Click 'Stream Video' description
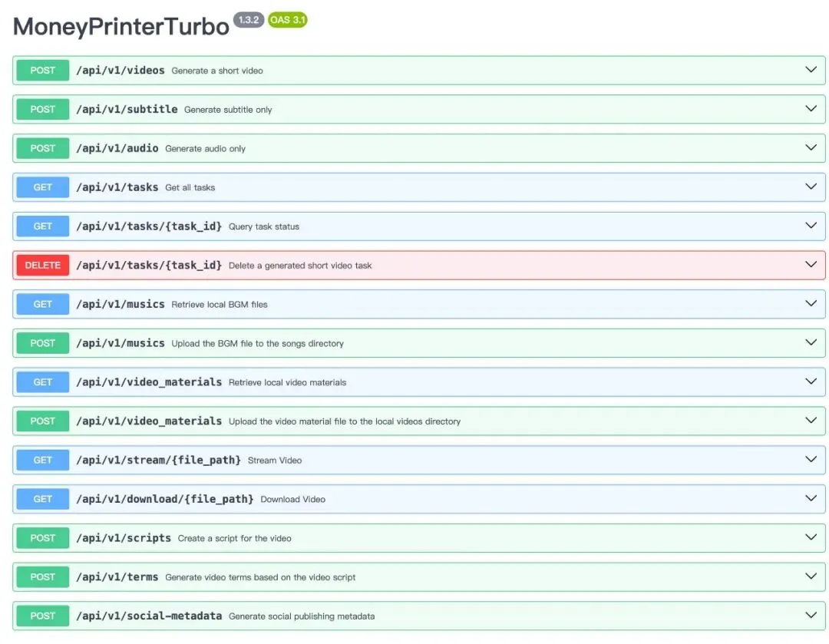 pos(274,461)
